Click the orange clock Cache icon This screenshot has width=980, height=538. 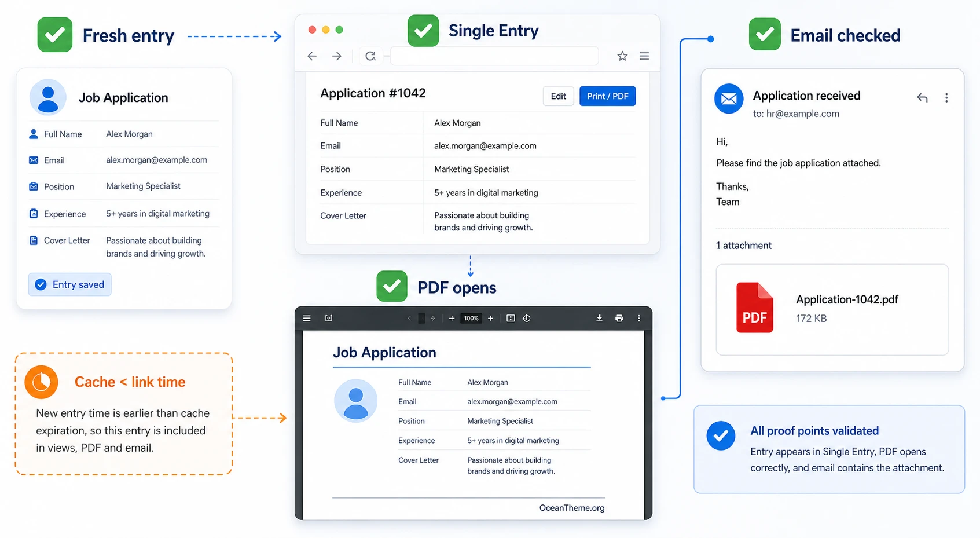tap(41, 382)
